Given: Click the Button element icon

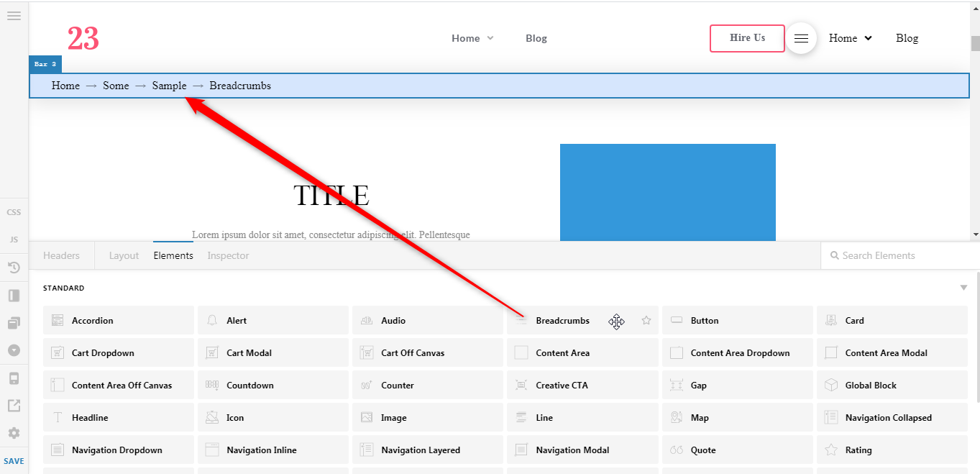Looking at the screenshot, I should tap(676, 321).
